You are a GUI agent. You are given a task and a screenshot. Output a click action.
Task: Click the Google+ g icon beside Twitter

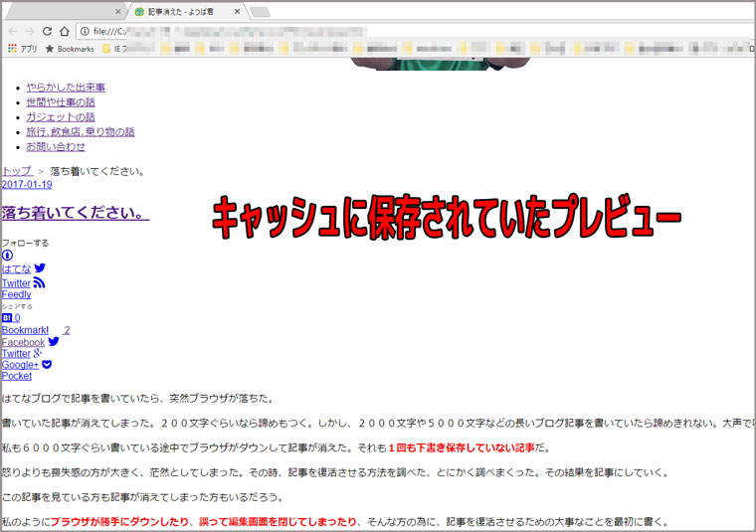pyautogui.click(x=38, y=353)
